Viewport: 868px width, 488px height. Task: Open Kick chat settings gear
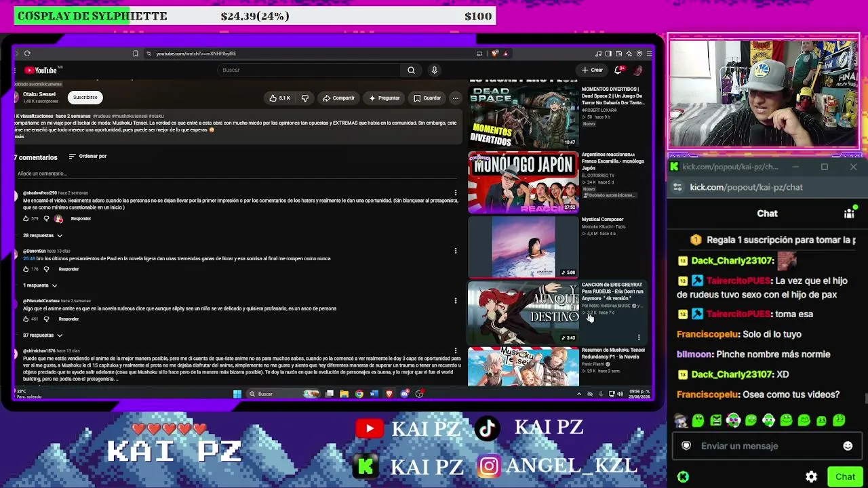811,476
